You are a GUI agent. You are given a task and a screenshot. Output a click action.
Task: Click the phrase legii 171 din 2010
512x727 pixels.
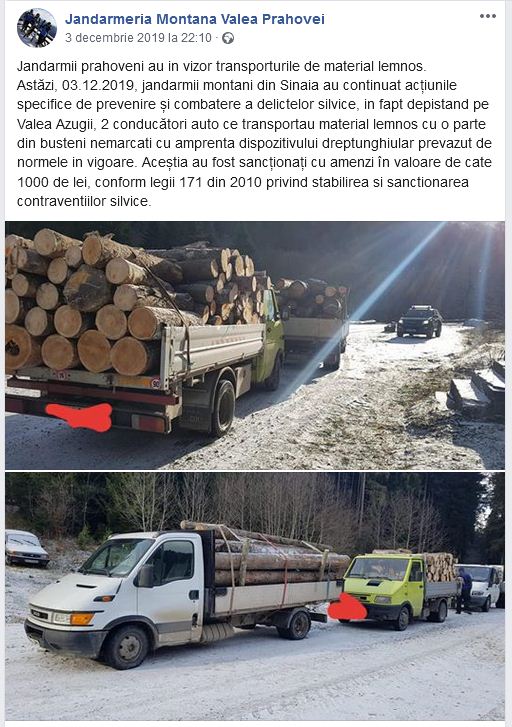pos(218,182)
